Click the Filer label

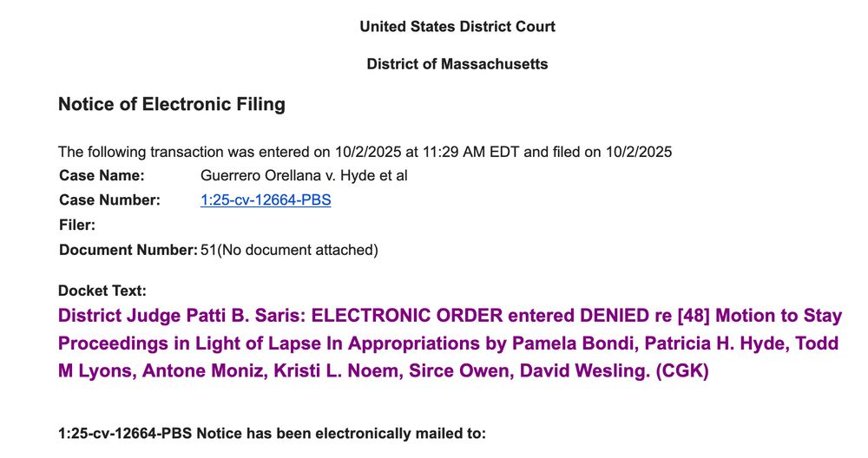[x=77, y=226]
